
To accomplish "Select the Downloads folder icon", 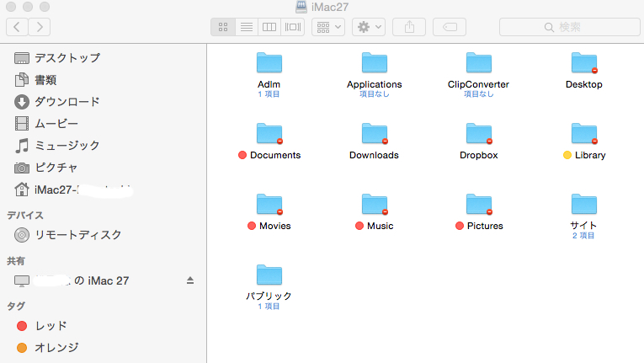I will pyautogui.click(x=374, y=133).
